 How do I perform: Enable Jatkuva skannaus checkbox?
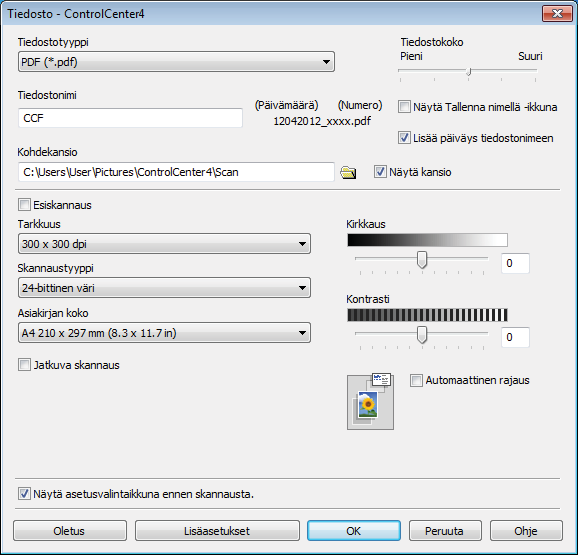[24, 365]
